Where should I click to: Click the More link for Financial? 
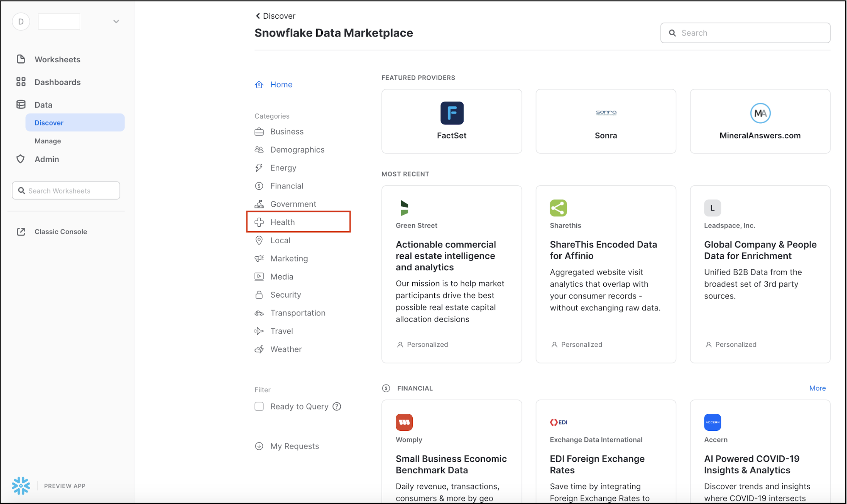(x=817, y=388)
